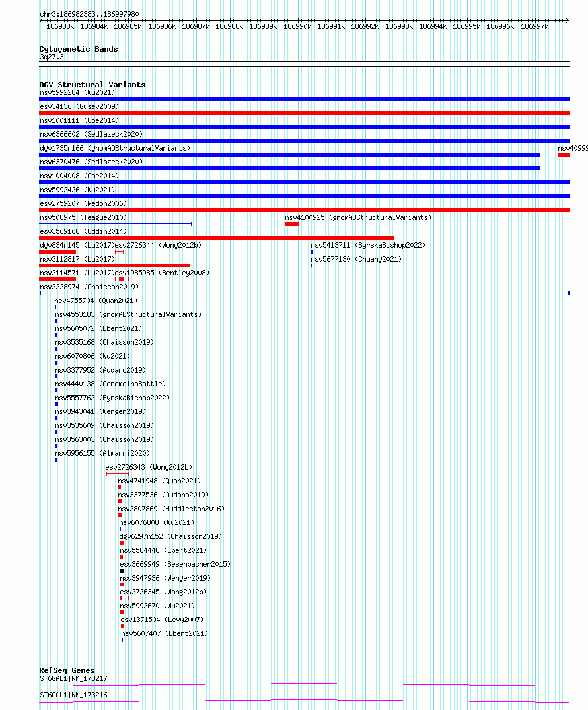Image resolution: width=588 pixels, height=710 pixels.
Task: Open nsv5413711 (ByrskaBishop2022) label
Action: [368, 245]
